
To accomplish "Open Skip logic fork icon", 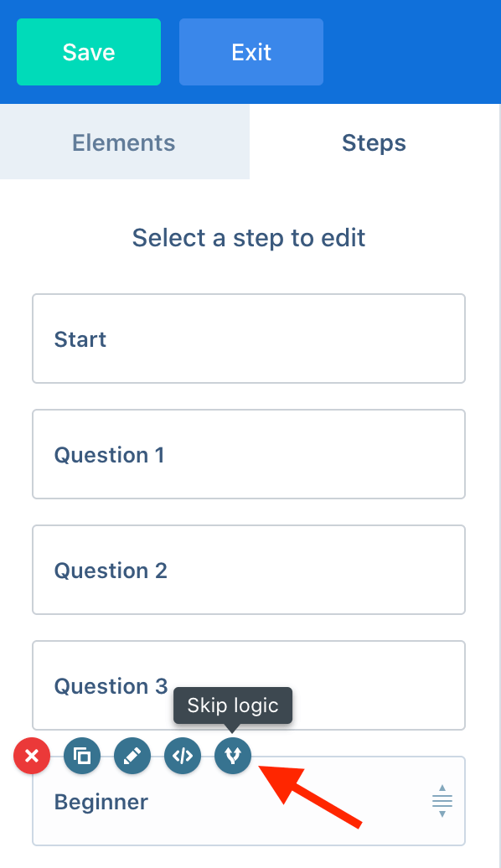I will tap(233, 755).
